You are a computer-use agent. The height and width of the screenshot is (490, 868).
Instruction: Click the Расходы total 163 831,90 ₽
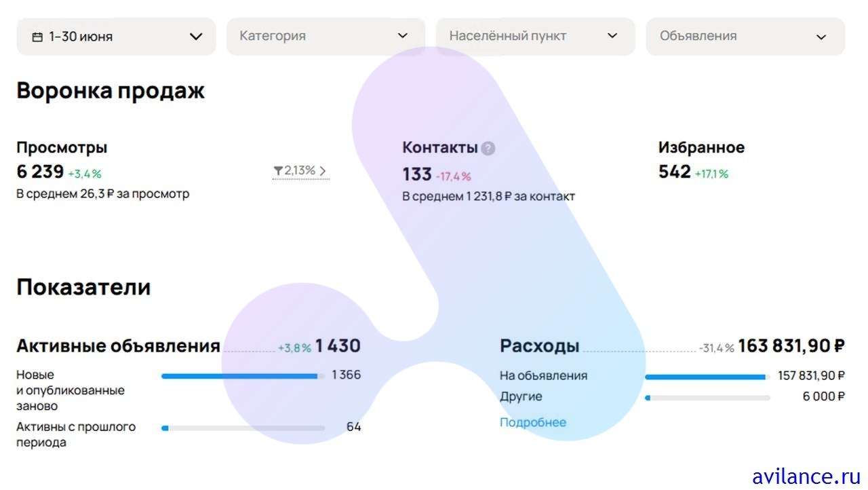[x=791, y=346]
